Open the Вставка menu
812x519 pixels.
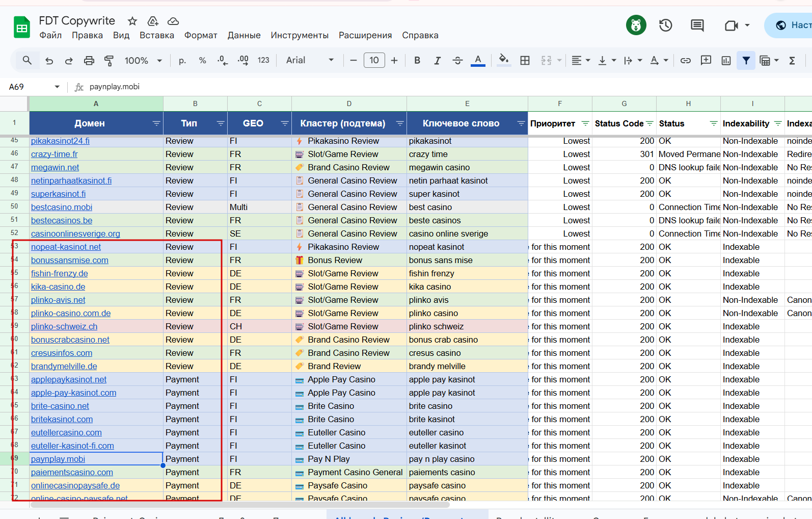pos(156,35)
